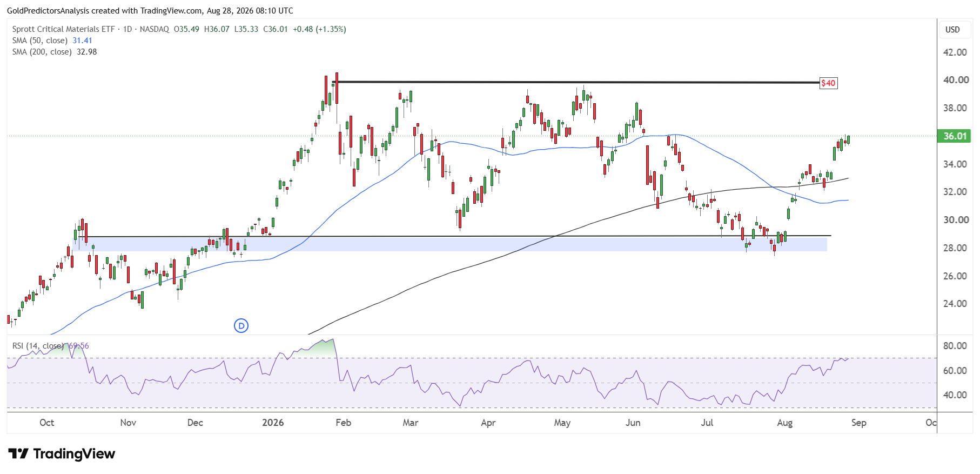Image resolution: width=980 pixels, height=474 pixels.
Task: Click the 1D interval label
Action: [x=127, y=29]
